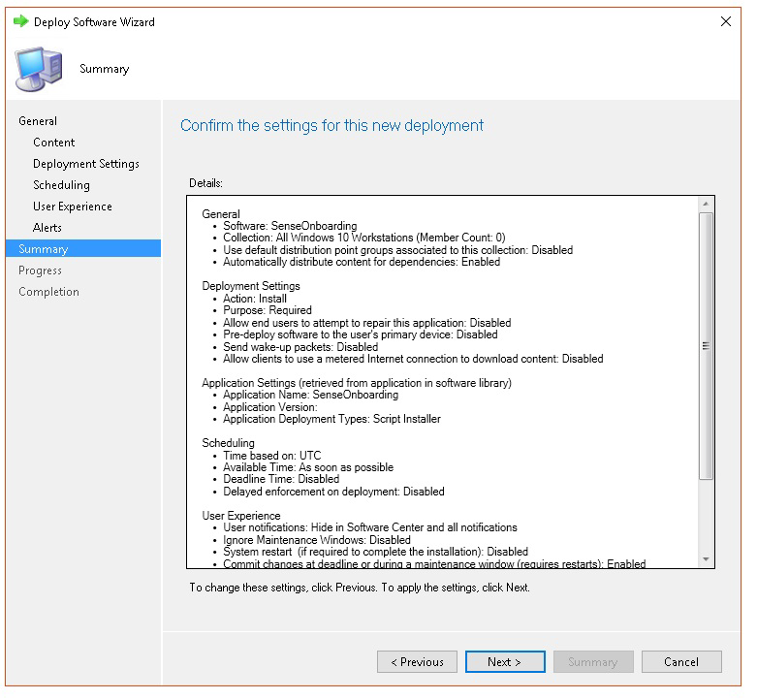Select the Alerts step

pos(47,228)
